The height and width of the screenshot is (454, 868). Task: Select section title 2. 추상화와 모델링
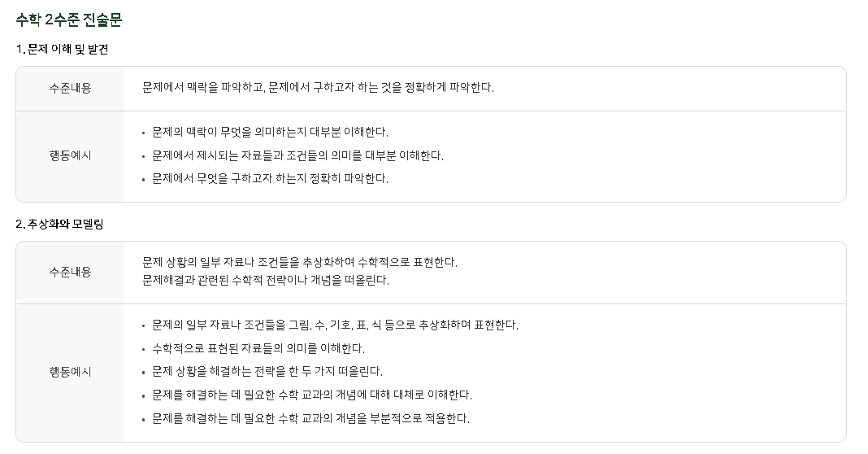coord(60,224)
